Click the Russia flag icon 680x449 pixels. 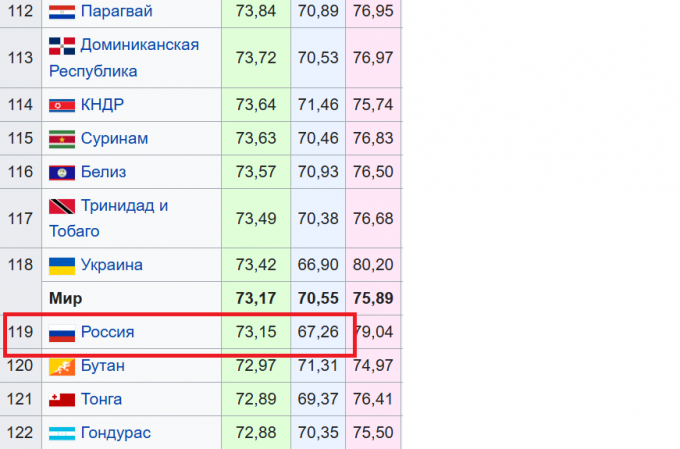(x=62, y=333)
